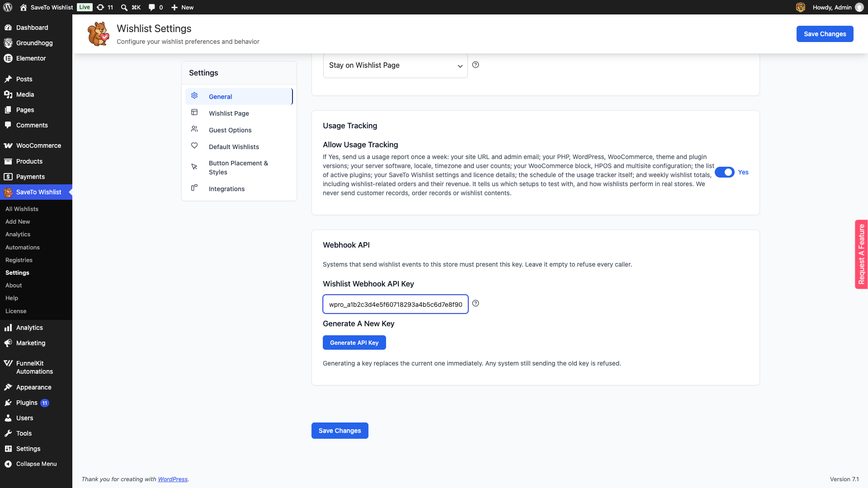Open Button Placement & Styles tab
Viewport: 868px width, 488px height.
pyautogui.click(x=238, y=168)
